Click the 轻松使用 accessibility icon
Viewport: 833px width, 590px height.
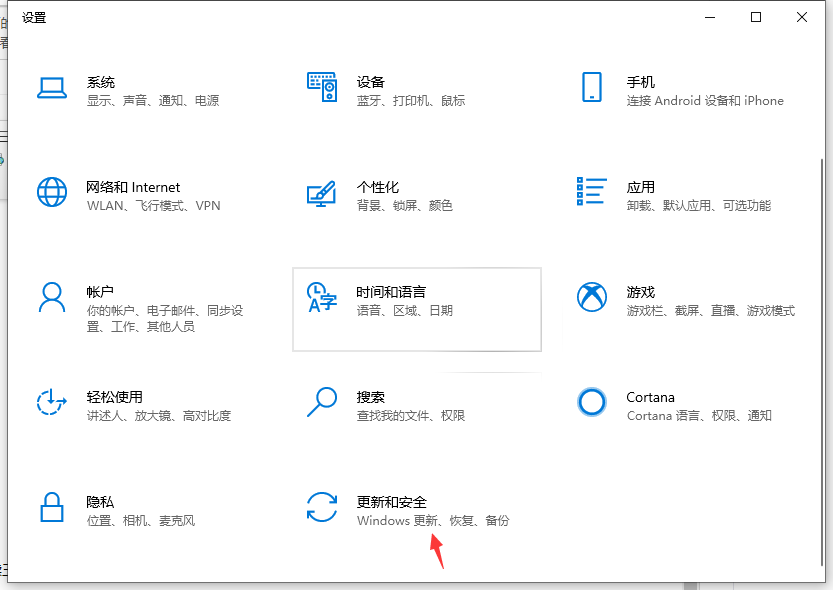[x=52, y=402]
